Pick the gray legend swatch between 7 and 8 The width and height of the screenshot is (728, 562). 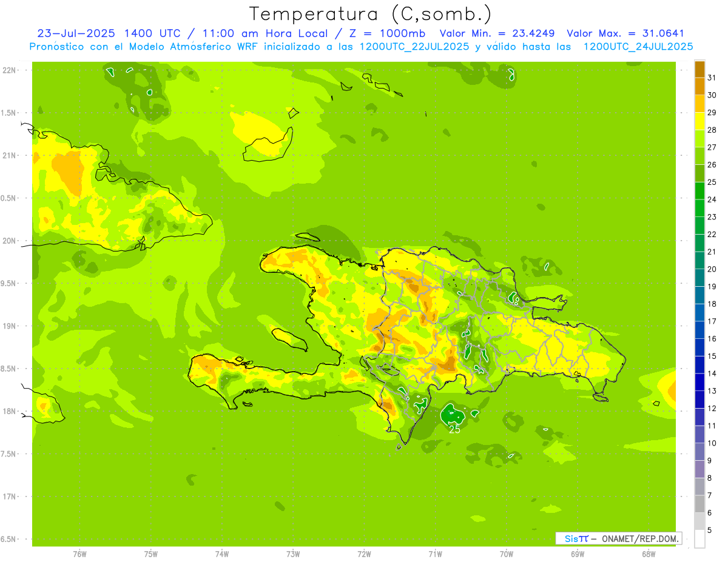coord(699,486)
